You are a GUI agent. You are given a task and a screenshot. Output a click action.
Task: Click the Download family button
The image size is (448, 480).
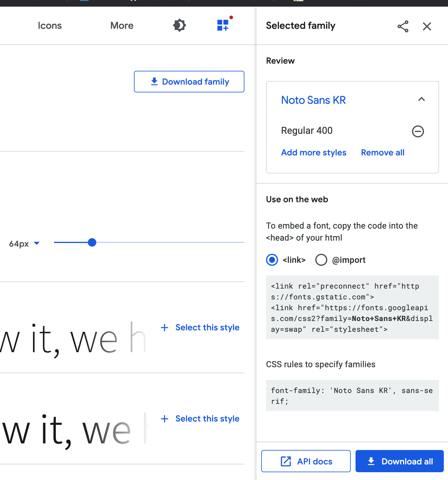click(x=189, y=82)
